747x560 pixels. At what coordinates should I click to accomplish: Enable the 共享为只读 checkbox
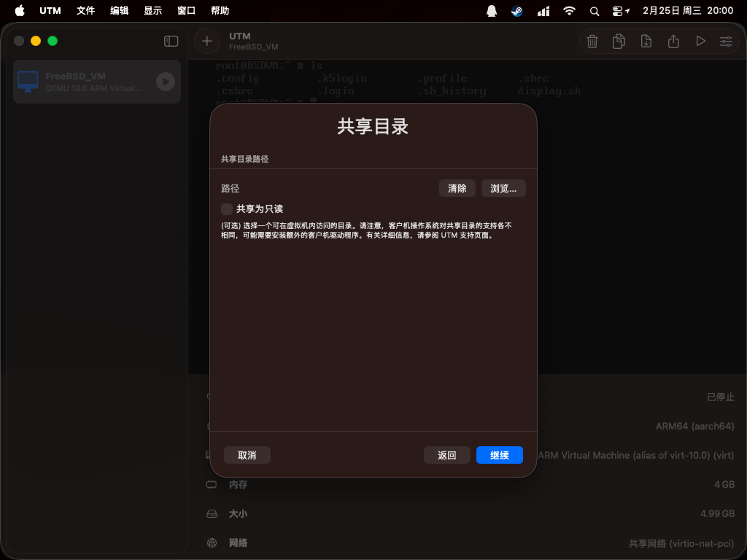(x=227, y=209)
